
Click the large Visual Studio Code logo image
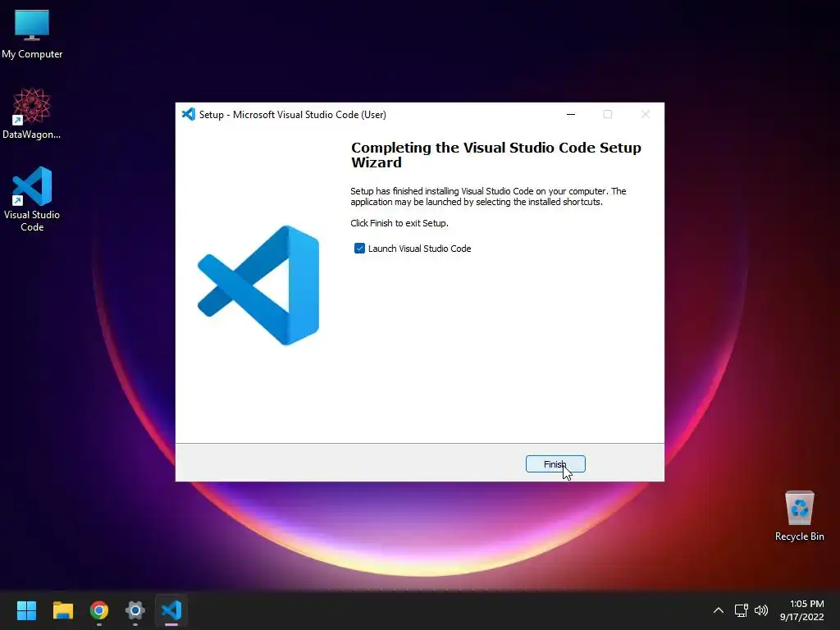click(x=258, y=285)
